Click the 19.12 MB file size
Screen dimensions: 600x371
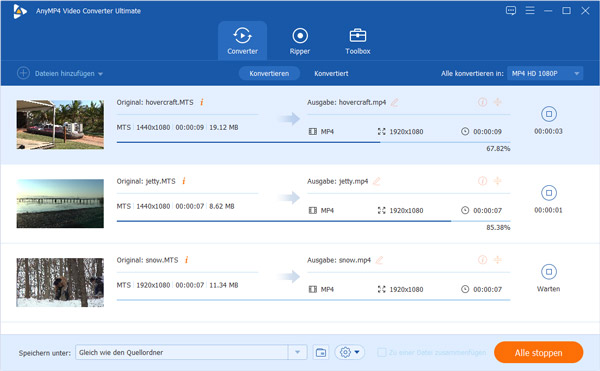point(223,127)
